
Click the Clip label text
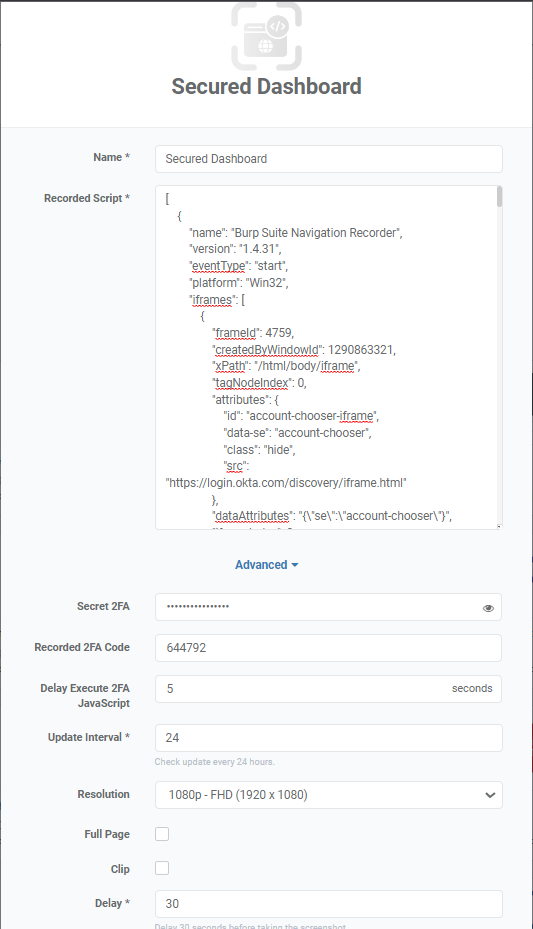(x=120, y=869)
